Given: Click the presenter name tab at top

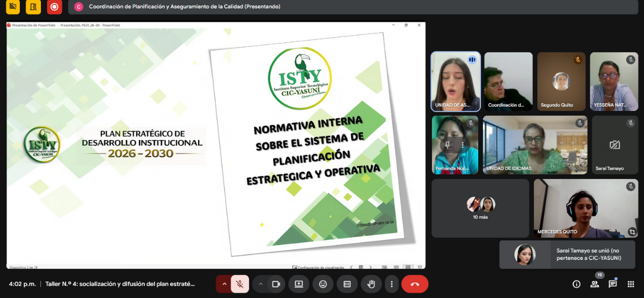Looking at the screenshot, I should tap(179, 7).
